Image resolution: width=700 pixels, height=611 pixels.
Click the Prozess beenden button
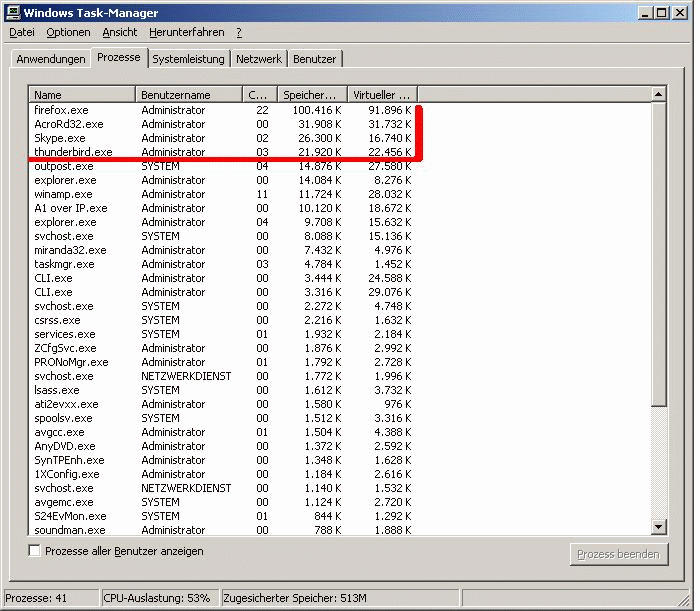pos(619,554)
